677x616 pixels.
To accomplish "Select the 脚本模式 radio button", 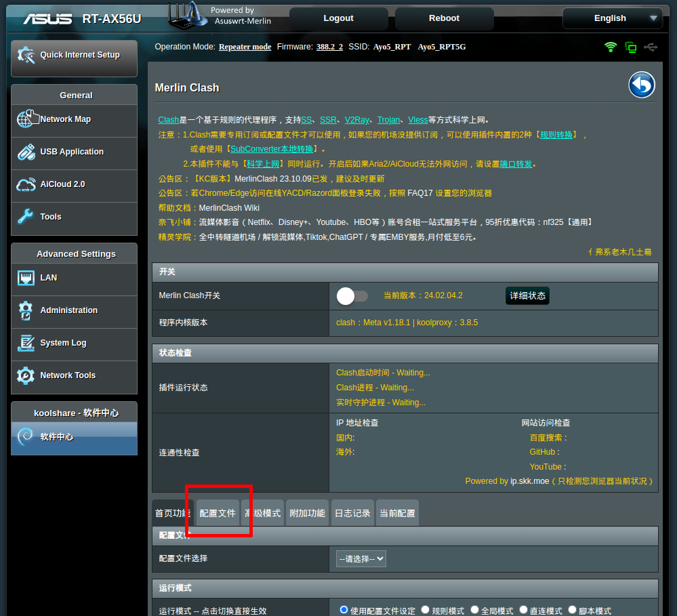I will pyautogui.click(x=572, y=609).
